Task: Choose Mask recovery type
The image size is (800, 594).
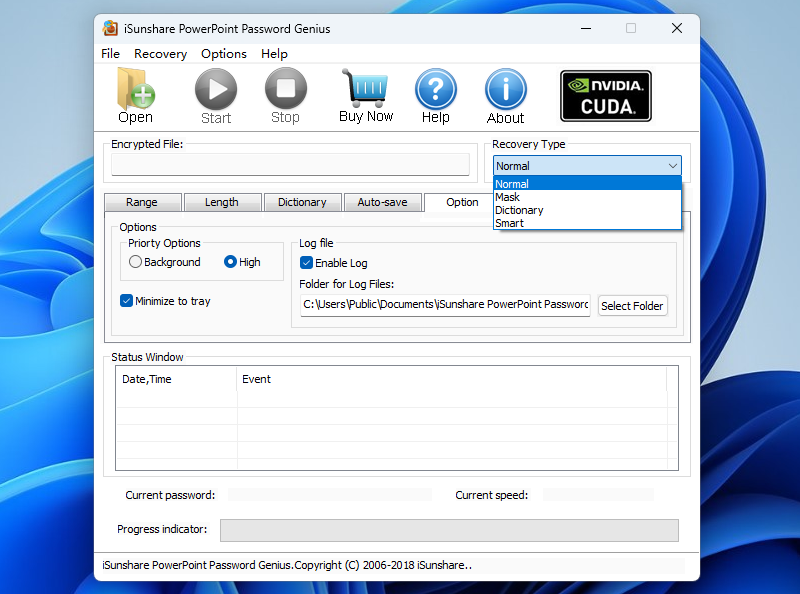Action: point(587,197)
